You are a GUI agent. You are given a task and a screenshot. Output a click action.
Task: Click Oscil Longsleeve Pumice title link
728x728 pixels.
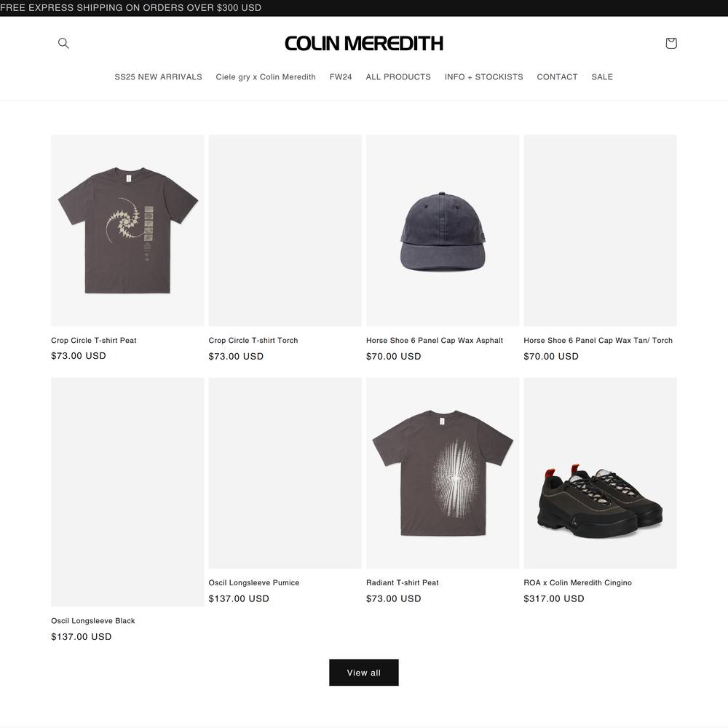coord(254,582)
